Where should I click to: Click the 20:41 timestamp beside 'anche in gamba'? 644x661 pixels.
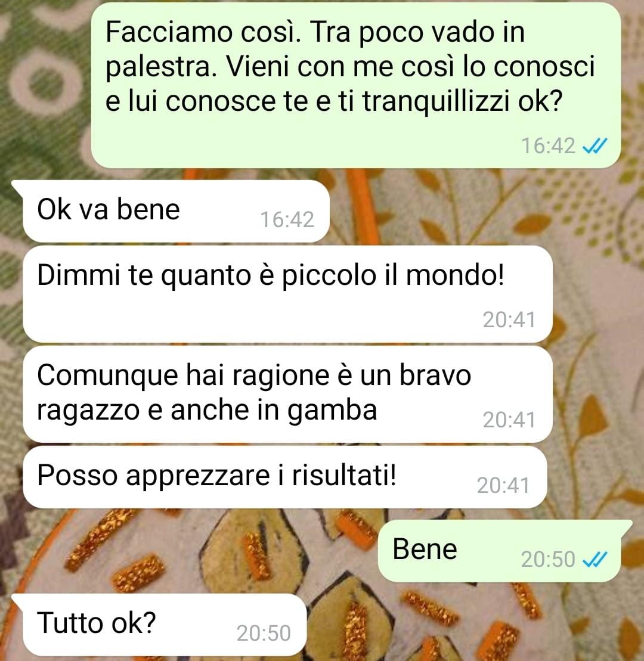point(509,420)
